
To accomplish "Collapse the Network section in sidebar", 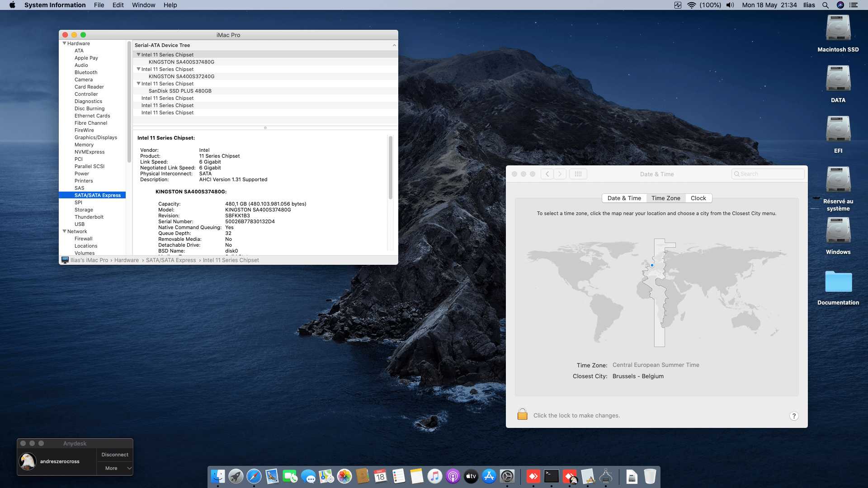I will pos(64,231).
